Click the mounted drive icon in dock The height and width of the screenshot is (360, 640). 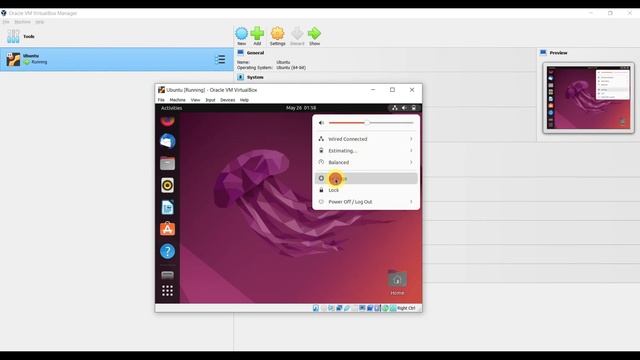(x=167, y=276)
